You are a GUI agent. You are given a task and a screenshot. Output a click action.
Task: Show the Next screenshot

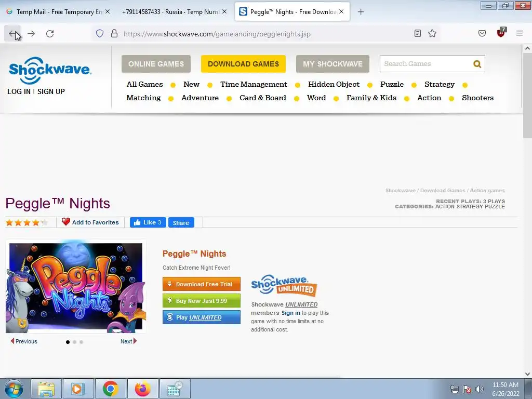pyautogui.click(x=129, y=341)
